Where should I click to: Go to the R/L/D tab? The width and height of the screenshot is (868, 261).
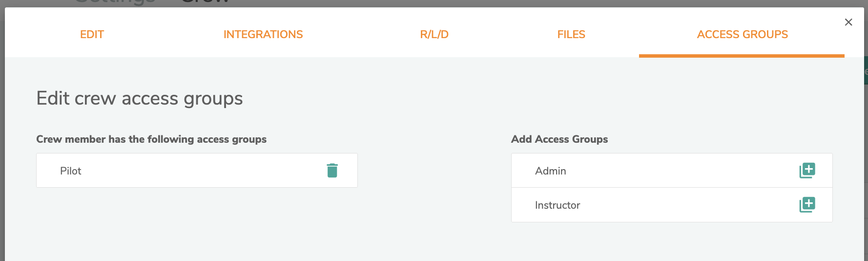(434, 34)
